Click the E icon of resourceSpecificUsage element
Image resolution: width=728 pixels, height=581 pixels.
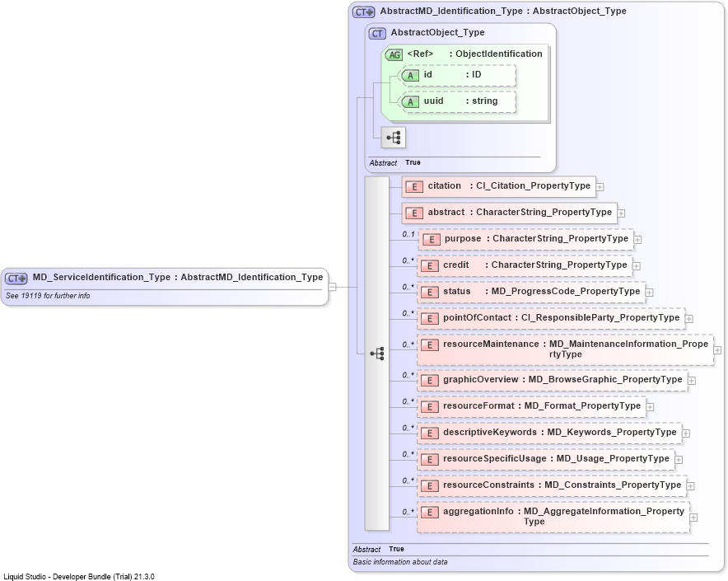[429, 460]
